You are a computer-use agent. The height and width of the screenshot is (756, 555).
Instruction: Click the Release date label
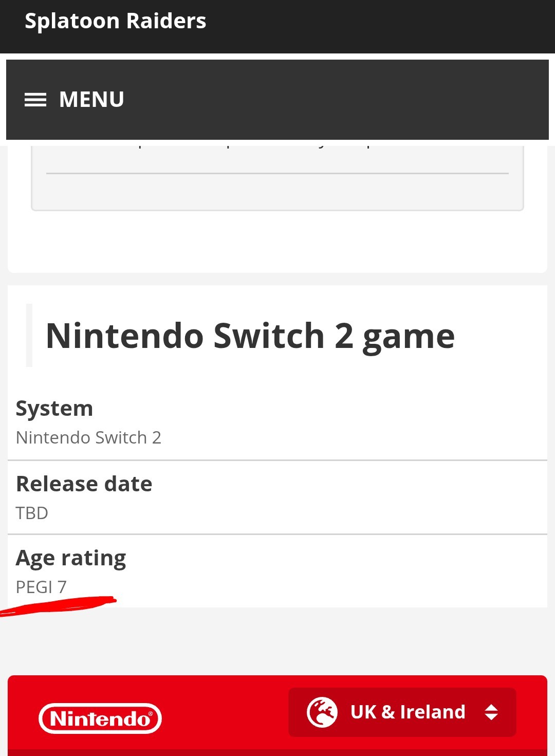(x=84, y=484)
